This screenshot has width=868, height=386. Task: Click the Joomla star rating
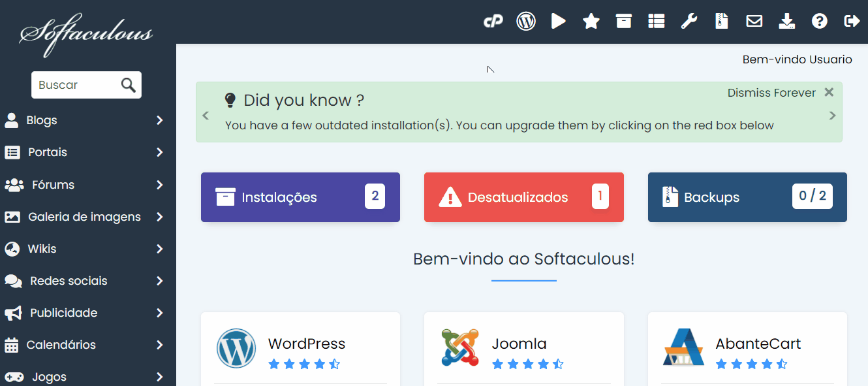[528, 364]
